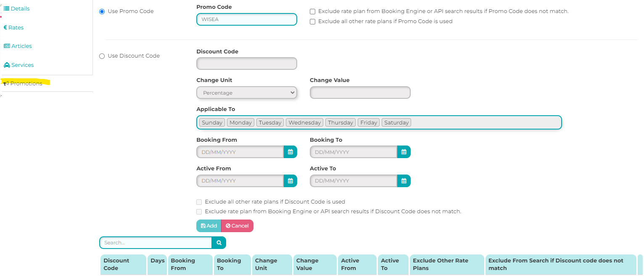Image resolution: width=644 pixels, height=278 pixels.
Task: Click the Active From date field
Action: (240, 181)
